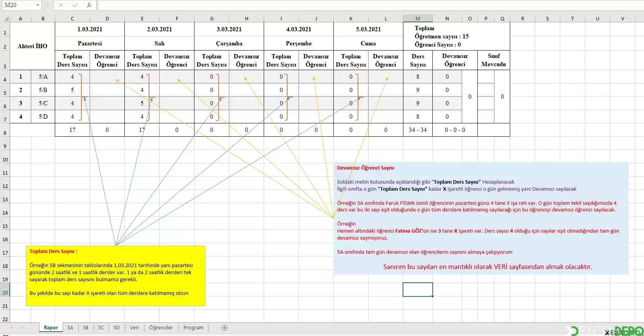Click the Cancel (X) formula bar icon
Image resolution: width=644 pixels, height=336 pixels.
pos(61,5)
